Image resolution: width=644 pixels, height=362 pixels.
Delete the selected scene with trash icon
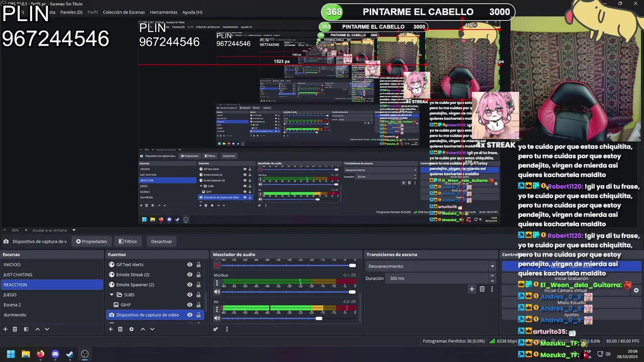tap(15, 329)
